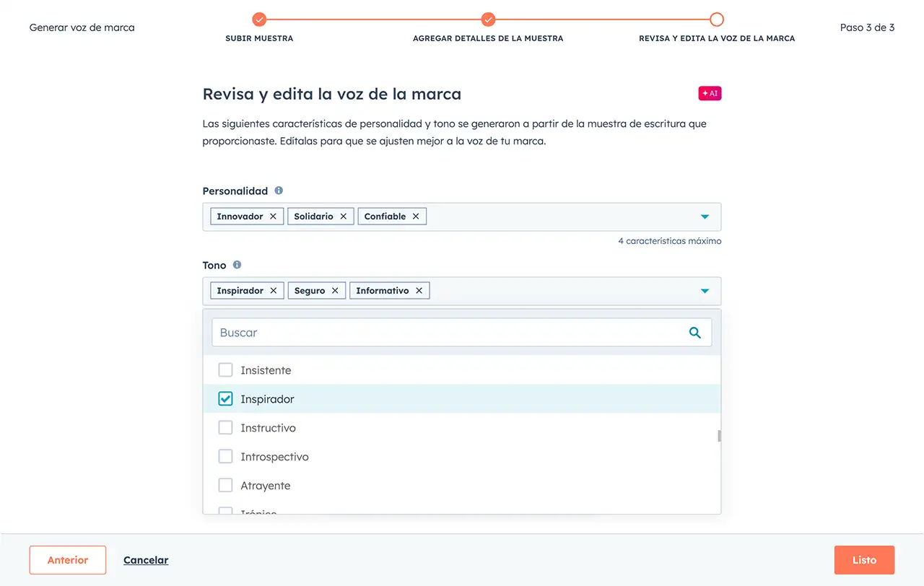The width and height of the screenshot is (924, 586).
Task: Click the Agregar detalles de la muestra label
Action: pyautogui.click(x=488, y=38)
